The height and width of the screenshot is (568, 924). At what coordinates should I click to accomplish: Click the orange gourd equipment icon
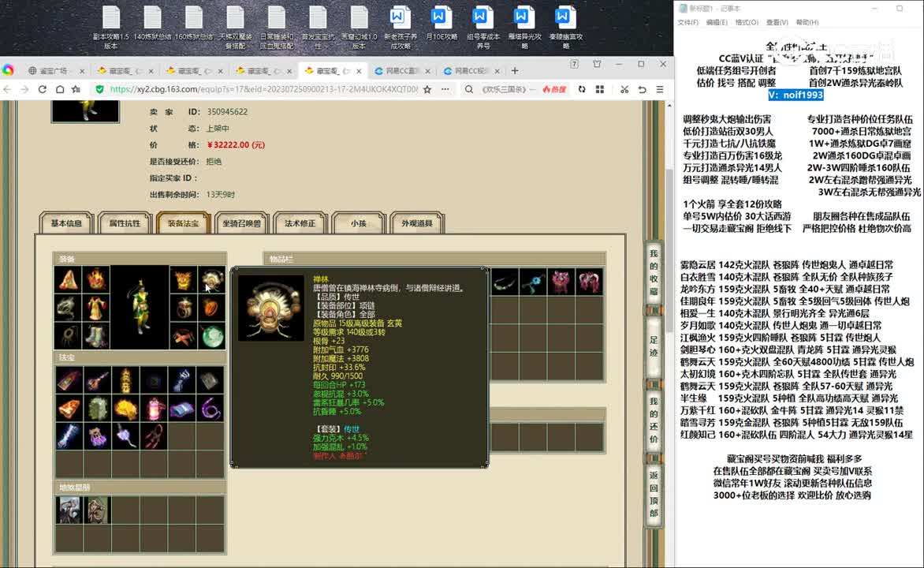tap(211, 308)
